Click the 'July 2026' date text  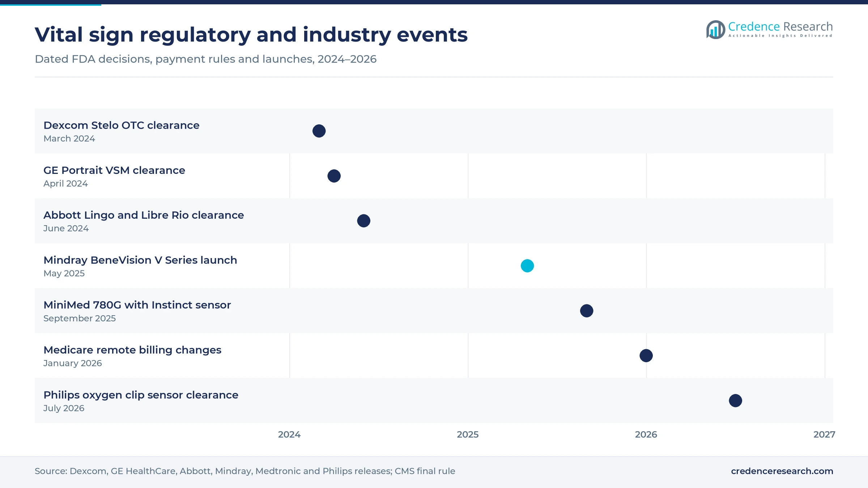(x=64, y=408)
